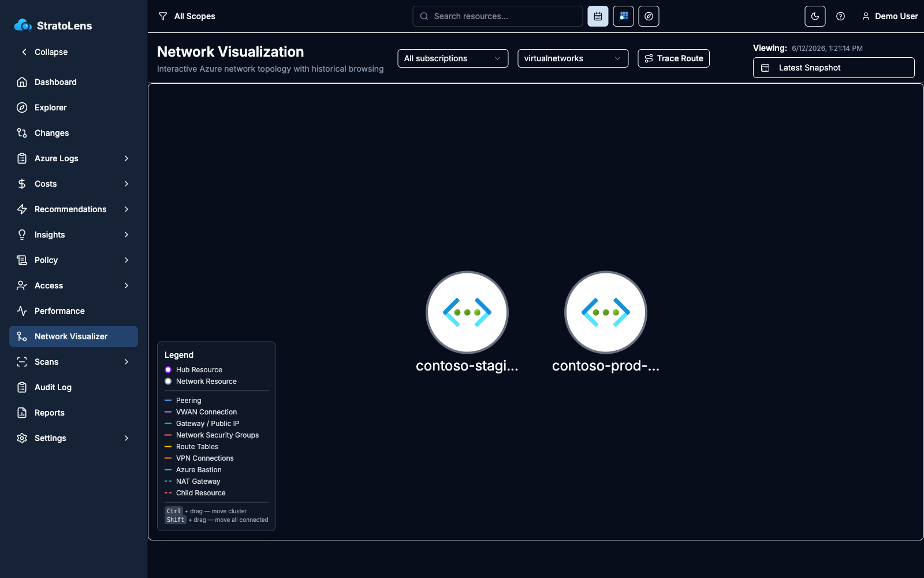Screen dimensions: 924x578
Task: Click the Performance activity icon
Action: 22,311
